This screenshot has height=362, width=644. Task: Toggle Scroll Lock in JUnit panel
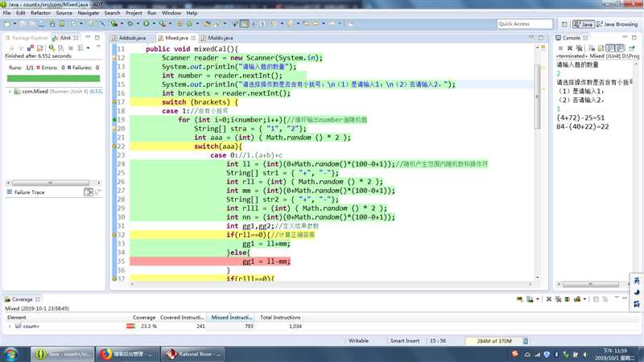point(40,48)
